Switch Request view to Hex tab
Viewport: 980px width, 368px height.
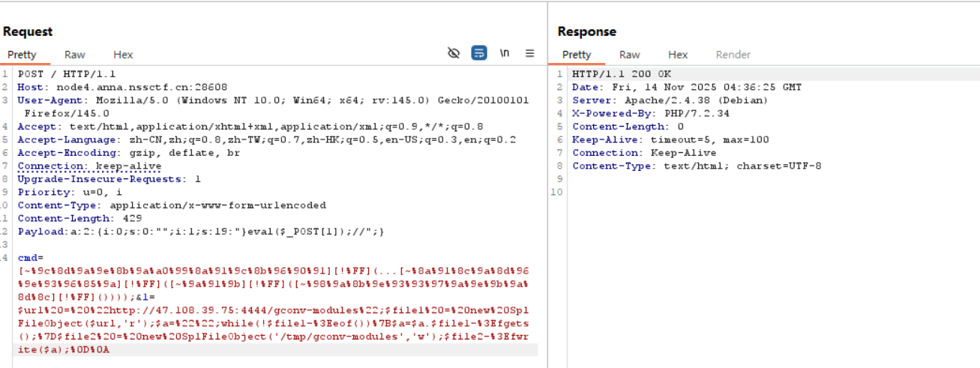coord(123,55)
